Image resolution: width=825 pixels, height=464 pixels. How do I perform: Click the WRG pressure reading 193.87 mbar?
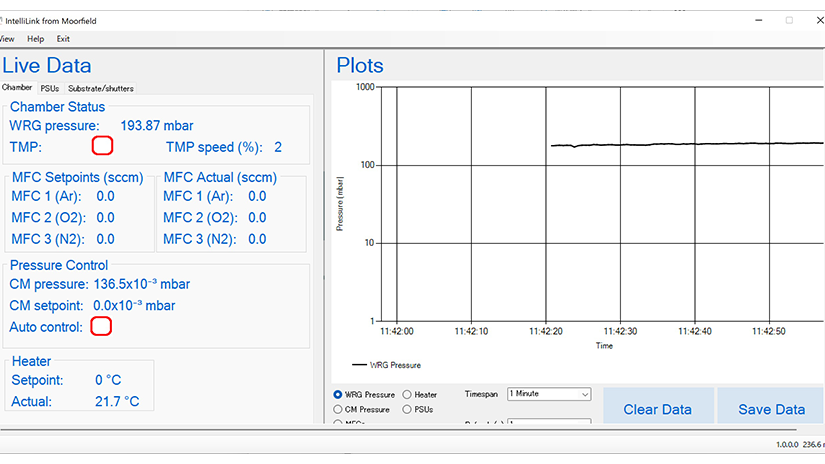(157, 126)
